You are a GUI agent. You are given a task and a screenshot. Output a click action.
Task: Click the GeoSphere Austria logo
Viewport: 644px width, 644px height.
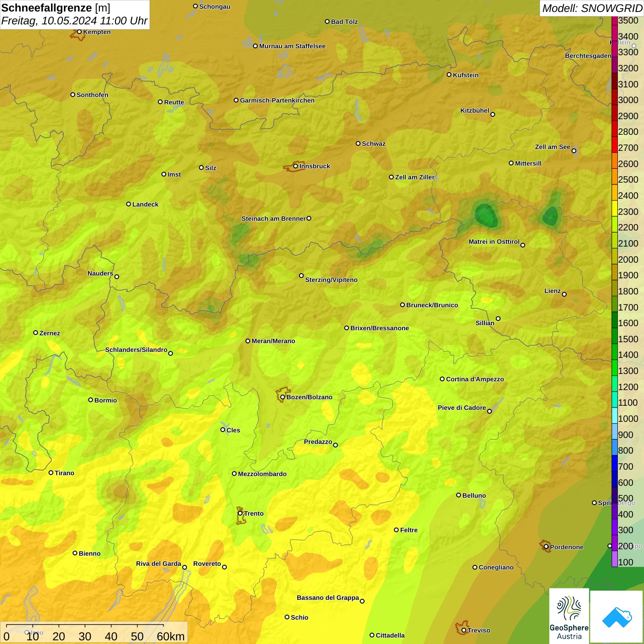click(x=569, y=615)
